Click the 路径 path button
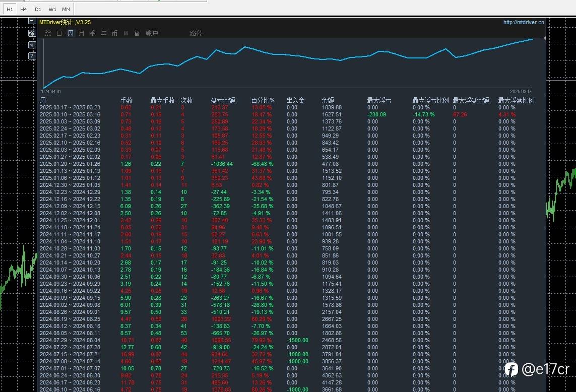 tap(196, 33)
